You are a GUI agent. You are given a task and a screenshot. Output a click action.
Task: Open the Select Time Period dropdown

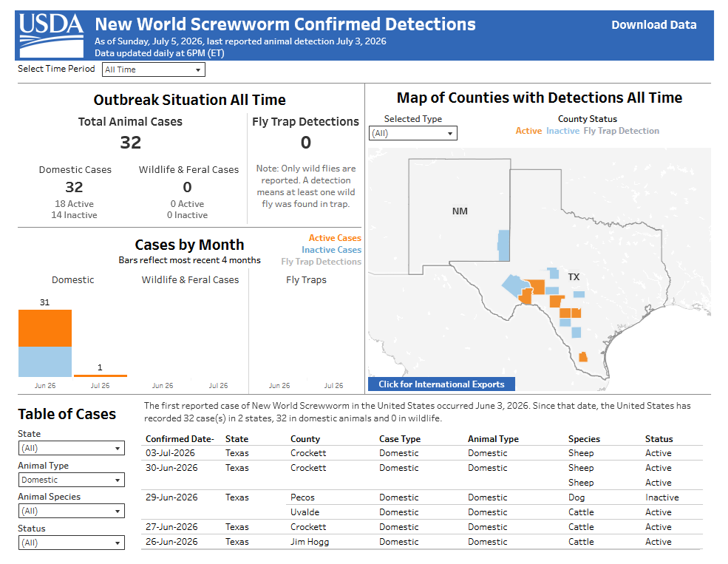(x=153, y=69)
